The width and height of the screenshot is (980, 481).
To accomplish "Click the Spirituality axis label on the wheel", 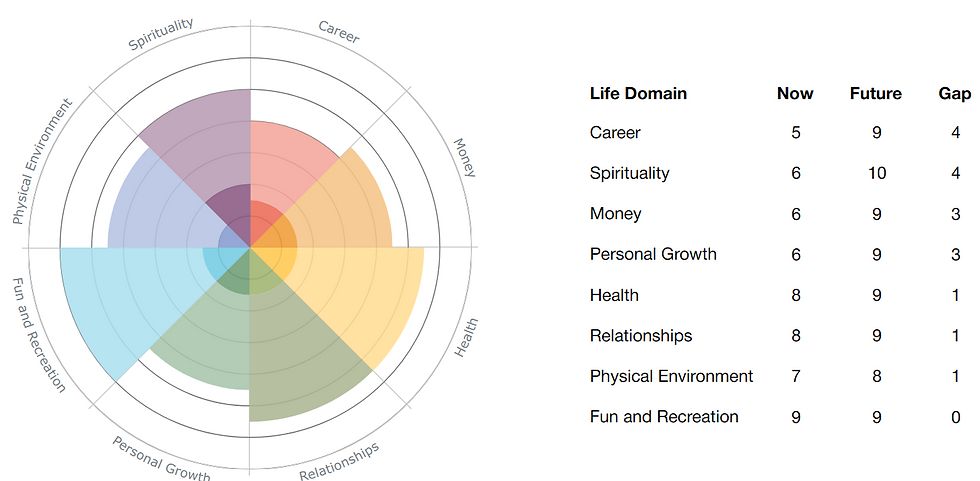I will [x=162, y=34].
